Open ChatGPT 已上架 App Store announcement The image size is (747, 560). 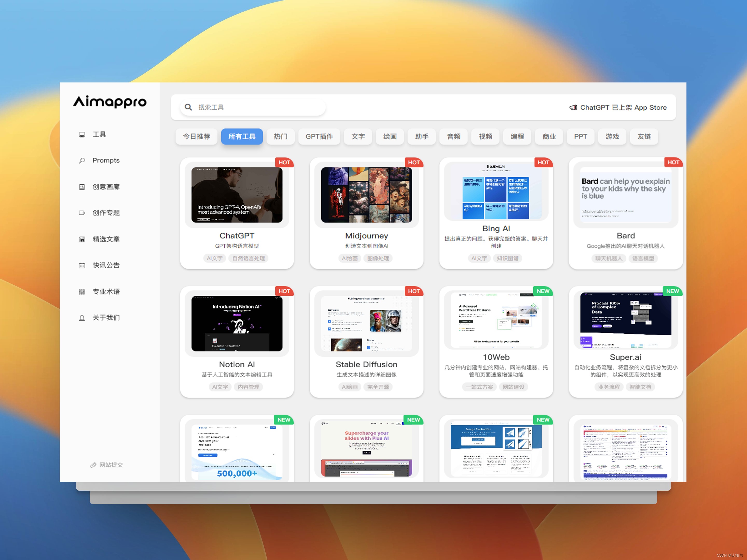tap(623, 107)
